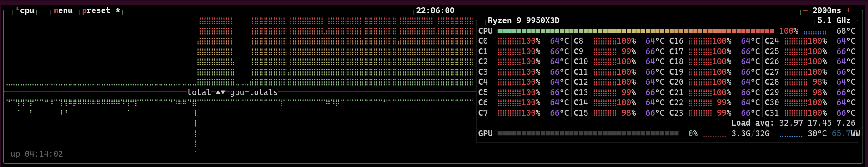Click the C23 core label
Viewport: 868px width, 167px height.
coord(676,113)
